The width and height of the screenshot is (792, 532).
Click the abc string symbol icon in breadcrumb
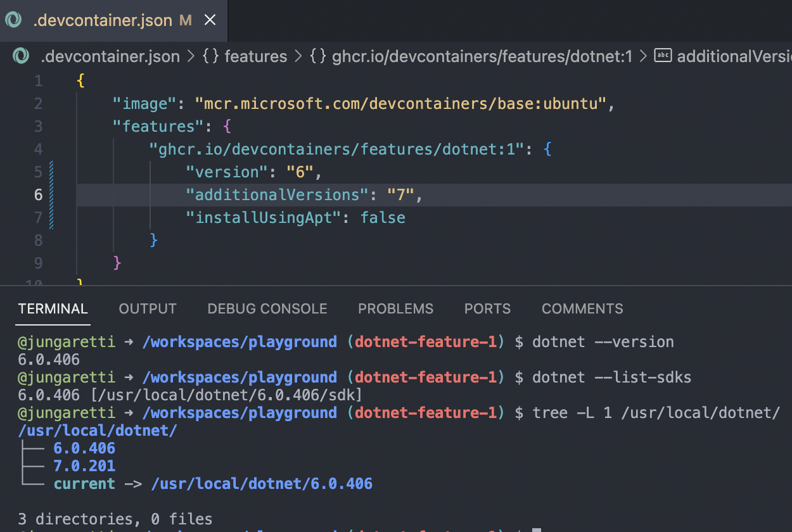point(663,56)
